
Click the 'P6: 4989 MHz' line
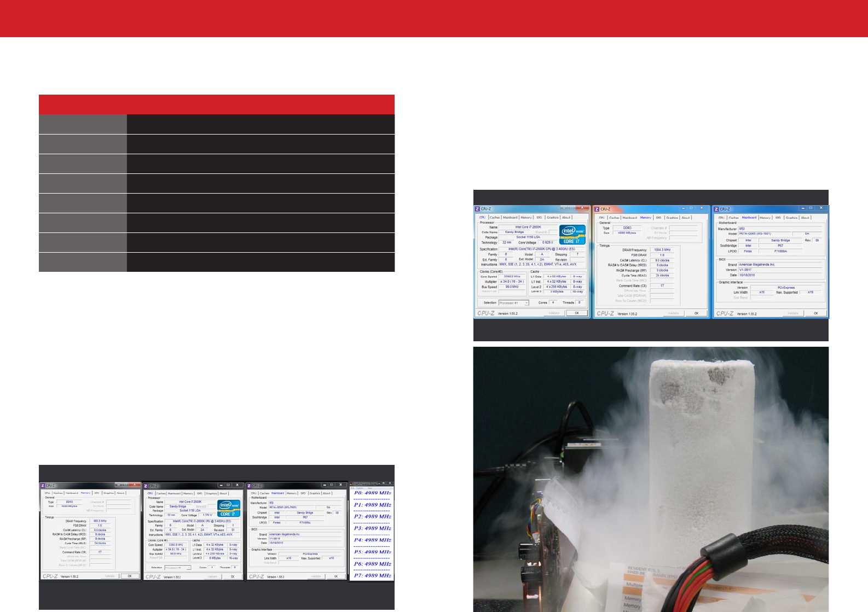pyautogui.click(x=373, y=564)
